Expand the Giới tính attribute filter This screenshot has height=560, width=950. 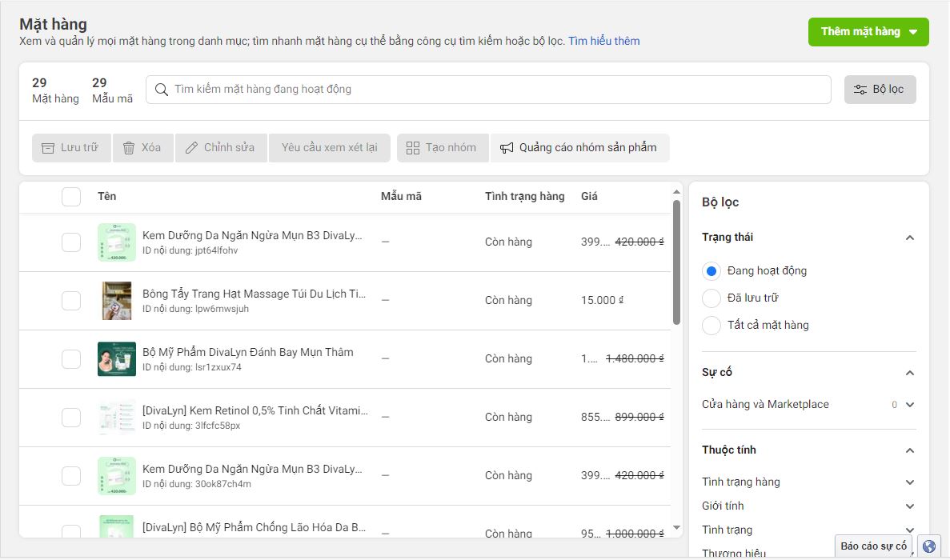(909, 506)
